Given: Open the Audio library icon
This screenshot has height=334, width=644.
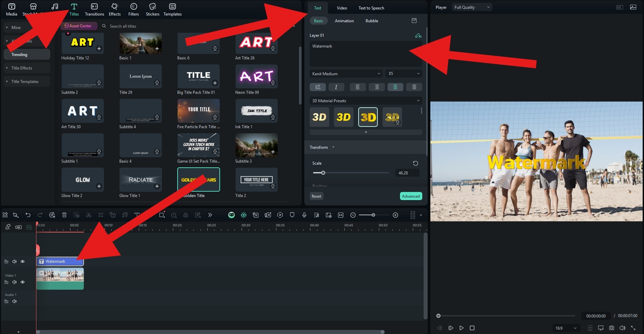Looking at the screenshot, I should click(x=55, y=7).
